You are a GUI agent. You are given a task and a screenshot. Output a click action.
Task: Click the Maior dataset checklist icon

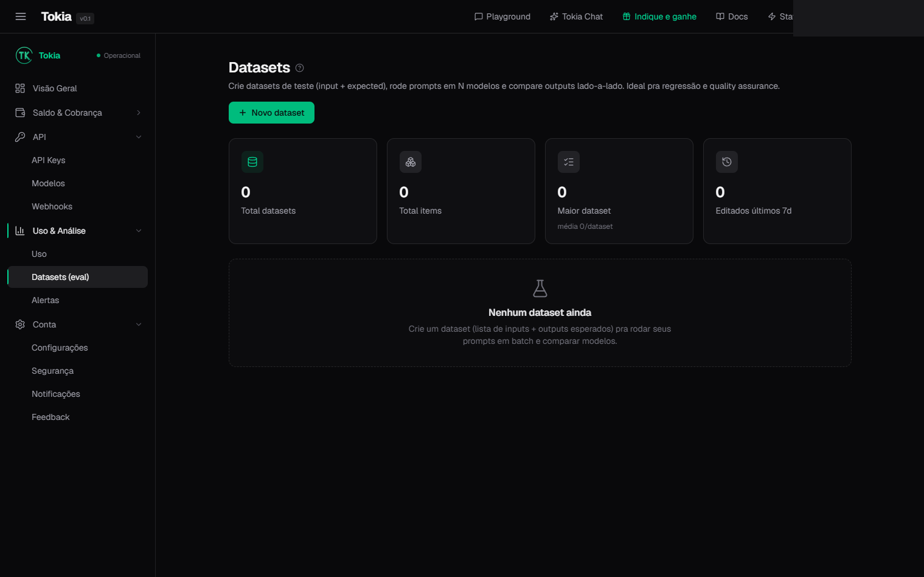coord(569,162)
